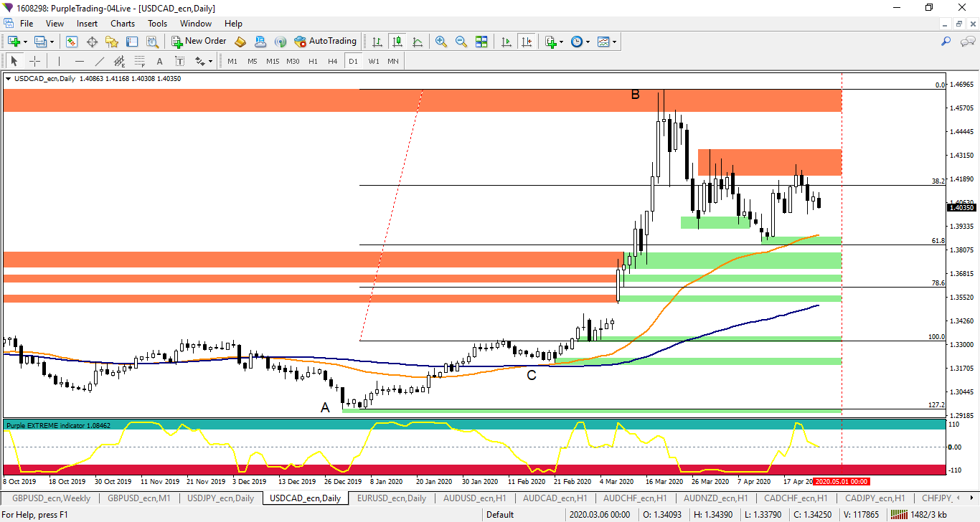The width and height of the screenshot is (980, 522).
Task: Click the New Order button
Action: tap(199, 42)
